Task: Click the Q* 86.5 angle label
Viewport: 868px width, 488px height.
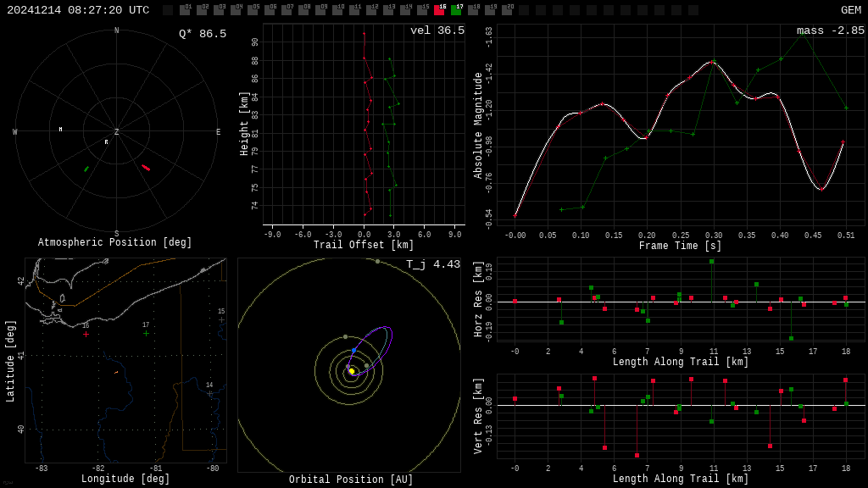Action: (202, 34)
